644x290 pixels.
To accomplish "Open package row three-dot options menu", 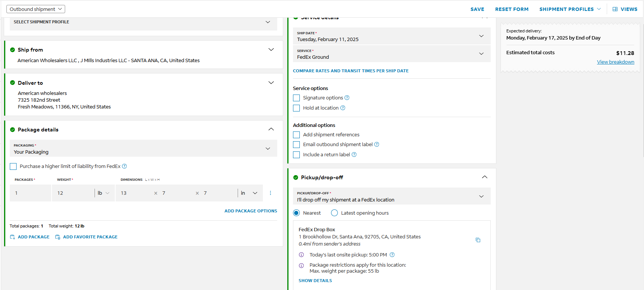I will tap(270, 193).
